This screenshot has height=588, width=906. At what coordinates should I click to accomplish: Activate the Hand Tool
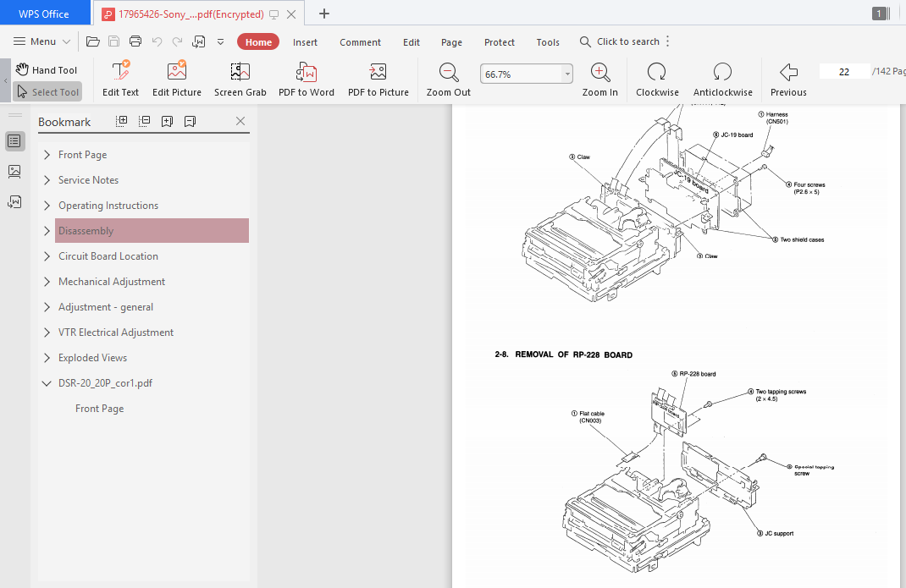coord(47,70)
